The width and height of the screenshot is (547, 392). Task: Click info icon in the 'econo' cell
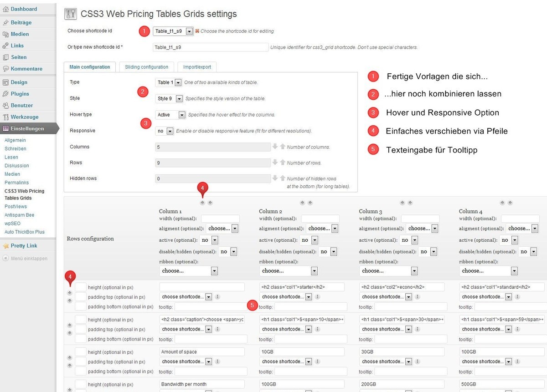point(418,297)
